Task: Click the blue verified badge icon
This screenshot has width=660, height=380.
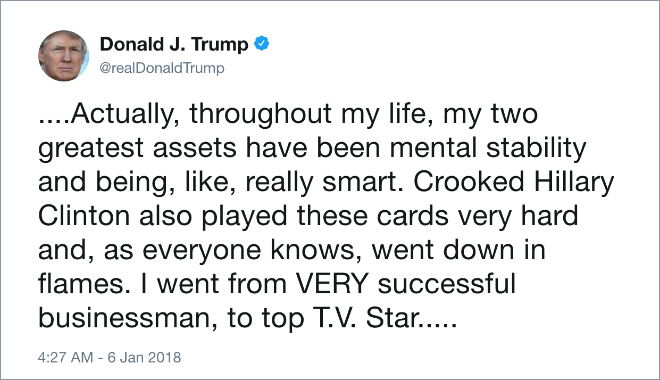Action: (x=262, y=44)
